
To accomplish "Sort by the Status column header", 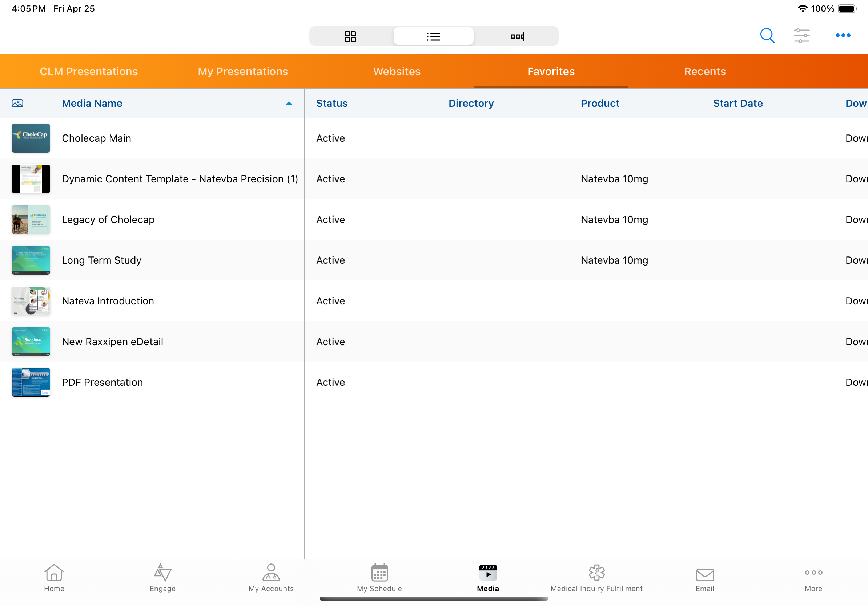I will point(331,103).
